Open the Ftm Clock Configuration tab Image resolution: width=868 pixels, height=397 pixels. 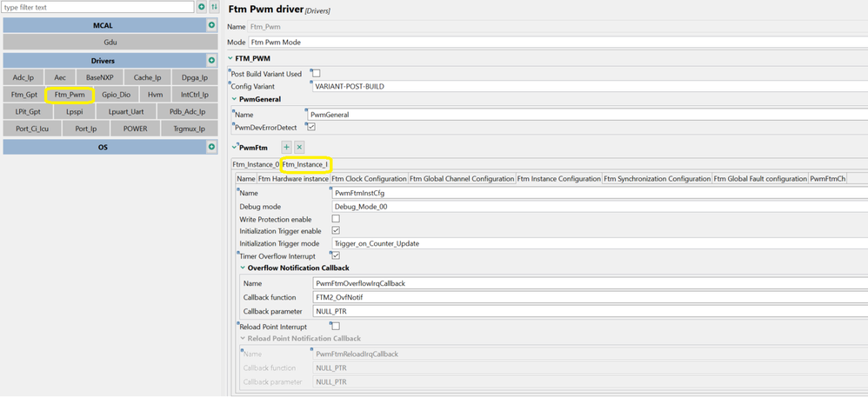[369, 179]
